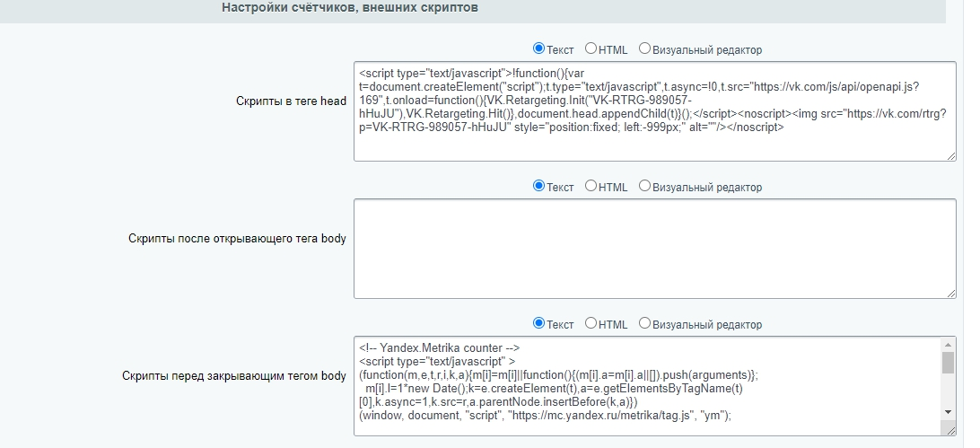
Task: Click resize handle of head scripts textarea
Action: (950, 155)
